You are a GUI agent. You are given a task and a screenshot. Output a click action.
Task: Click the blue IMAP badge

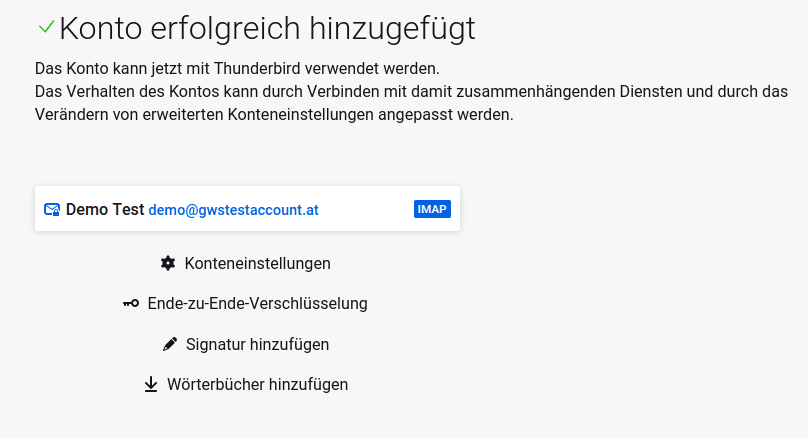click(432, 209)
